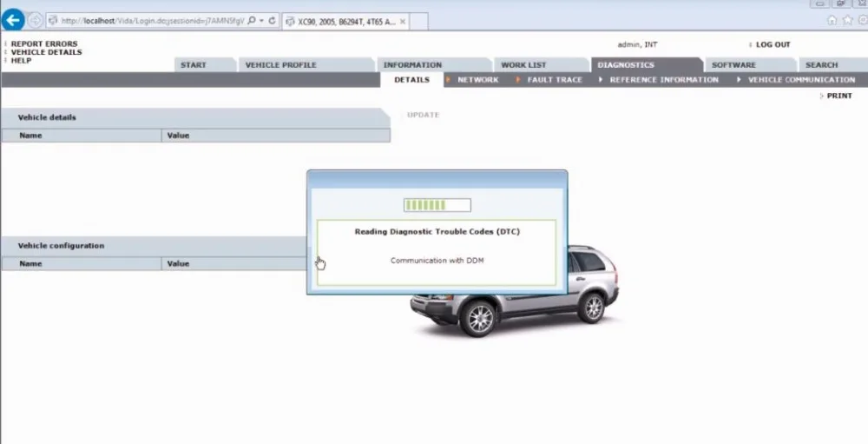Open VEHICLE COMMUNICATION sub-tab
Viewport: 868px width, 444px height.
pyautogui.click(x=801, y=80)
